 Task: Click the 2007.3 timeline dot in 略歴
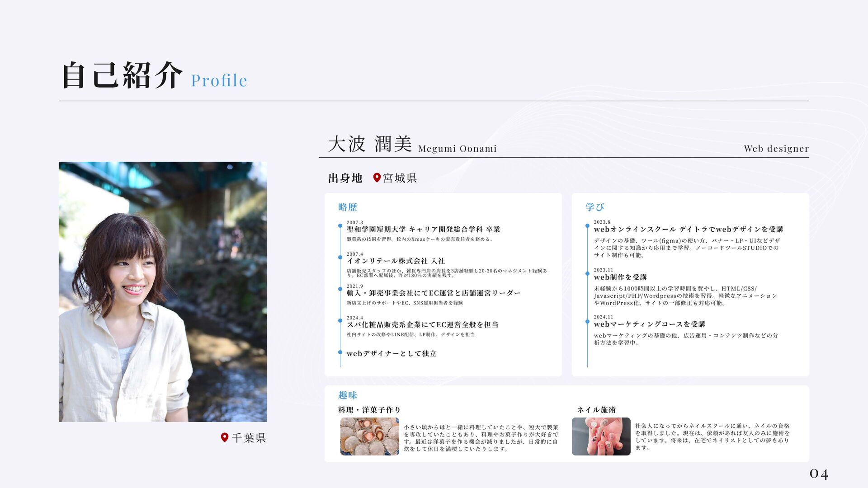point(340,225)
